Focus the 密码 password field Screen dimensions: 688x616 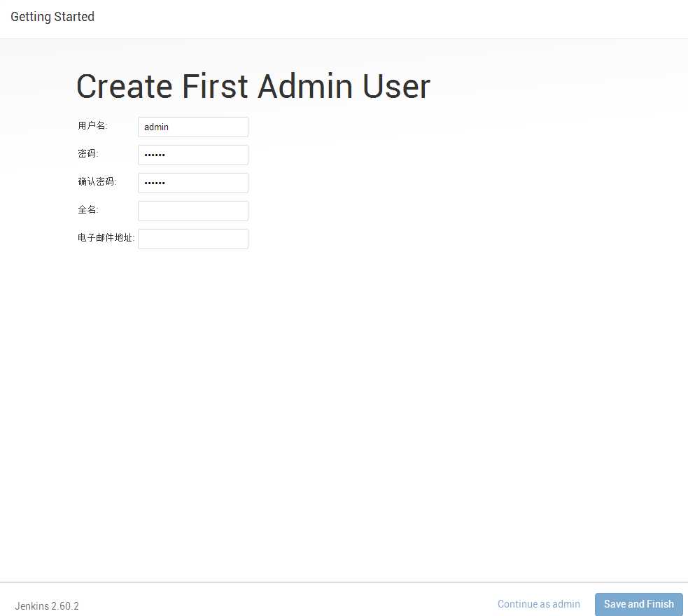point(193,155)
